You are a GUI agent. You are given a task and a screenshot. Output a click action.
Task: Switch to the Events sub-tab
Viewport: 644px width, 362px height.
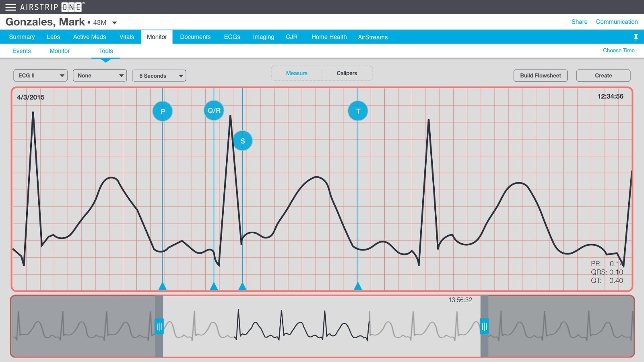click(x=21, y=51)
